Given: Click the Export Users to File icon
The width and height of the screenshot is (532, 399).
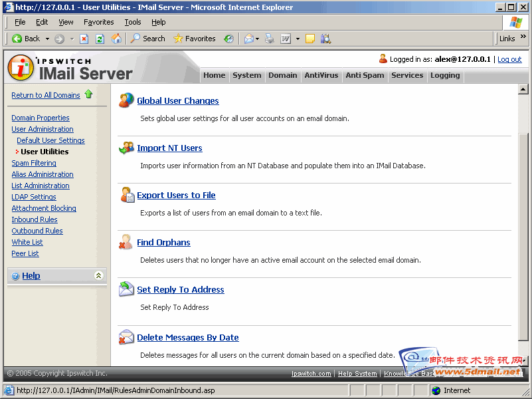Looking at the screenshot, I should coord(126,195).
